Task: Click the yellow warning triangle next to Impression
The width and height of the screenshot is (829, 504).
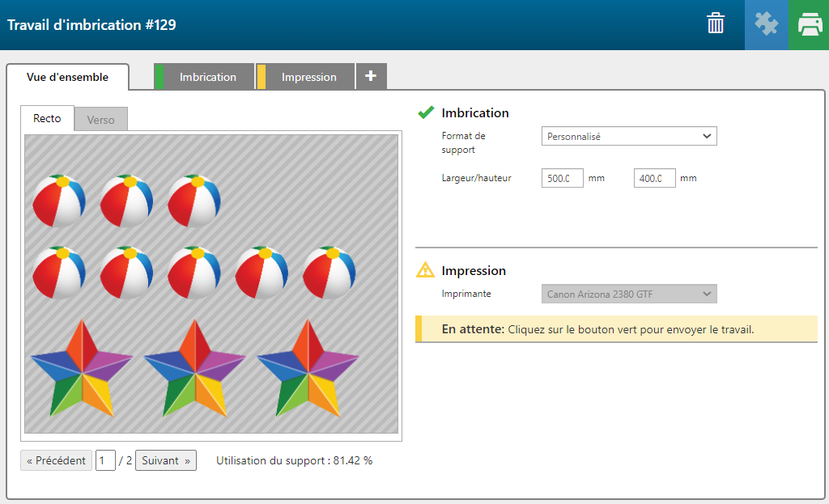Action: coord(425,270)
